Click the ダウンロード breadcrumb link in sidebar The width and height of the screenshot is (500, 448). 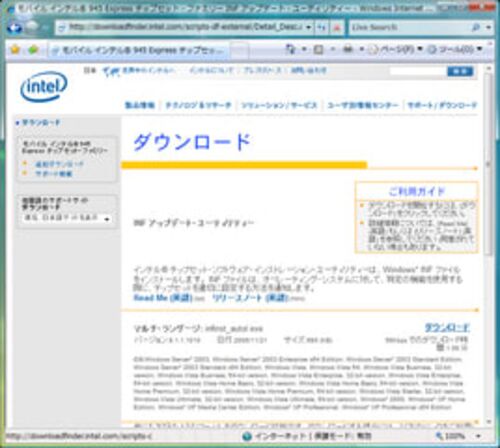[41, 123]
